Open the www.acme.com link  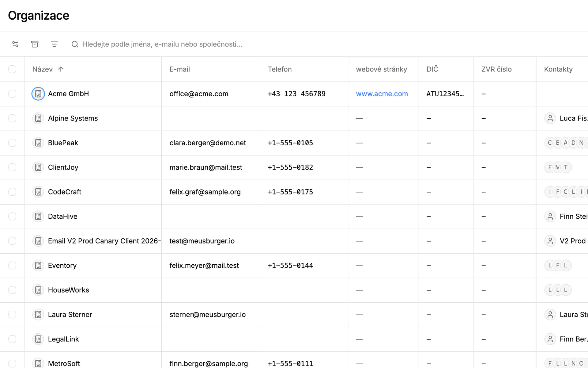(382, 94)
